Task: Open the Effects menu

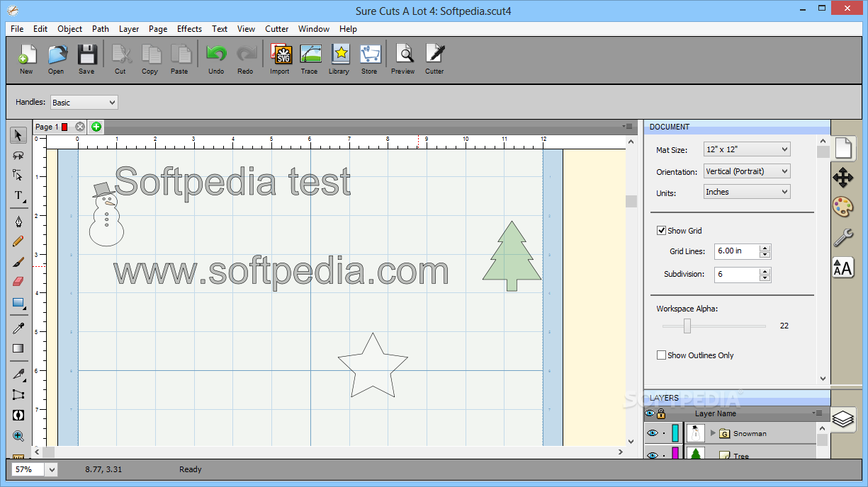Action: point(189,29)
